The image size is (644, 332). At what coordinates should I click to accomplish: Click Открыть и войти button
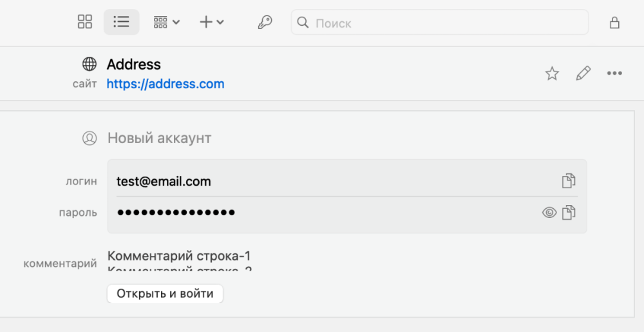click(x=165, y=293)
